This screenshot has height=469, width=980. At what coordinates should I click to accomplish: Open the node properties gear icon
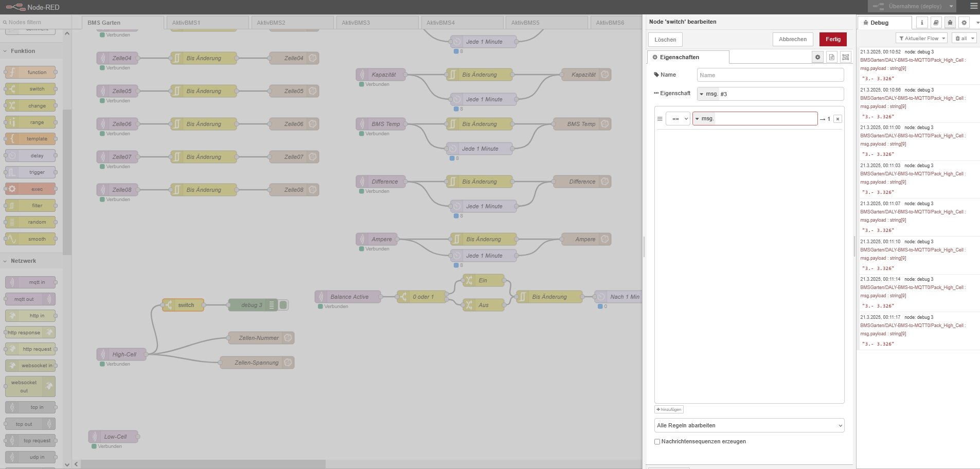[817, 57]
